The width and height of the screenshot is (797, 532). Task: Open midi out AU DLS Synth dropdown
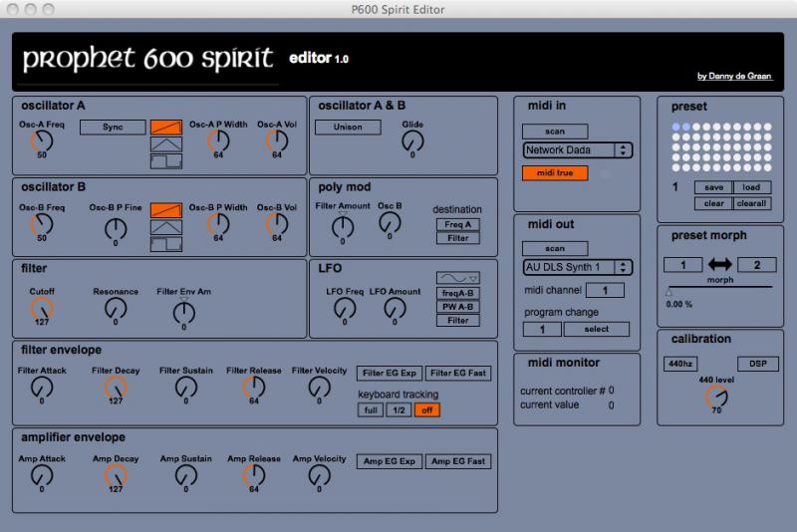(x=578, y=267)
